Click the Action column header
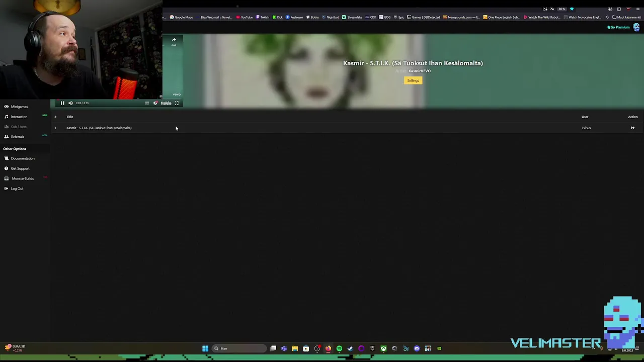The image size is (644, 362). [x=632, y=117]
